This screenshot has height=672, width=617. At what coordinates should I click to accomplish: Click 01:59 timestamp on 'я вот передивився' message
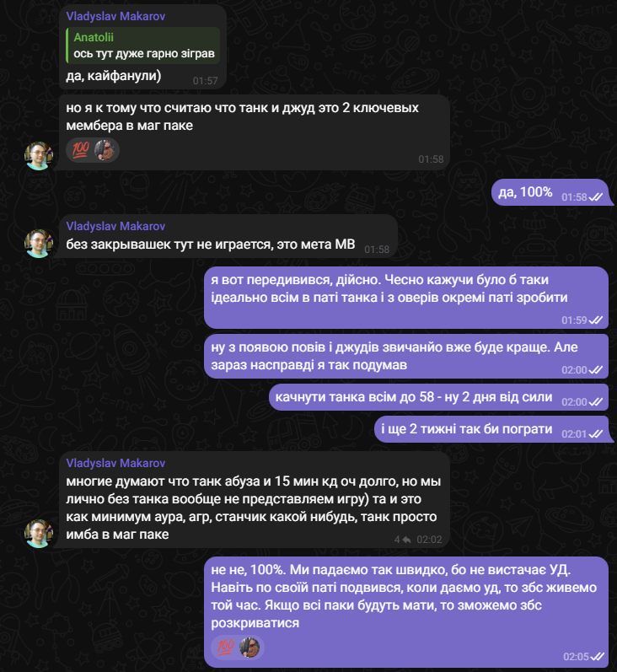click(573, 320)
